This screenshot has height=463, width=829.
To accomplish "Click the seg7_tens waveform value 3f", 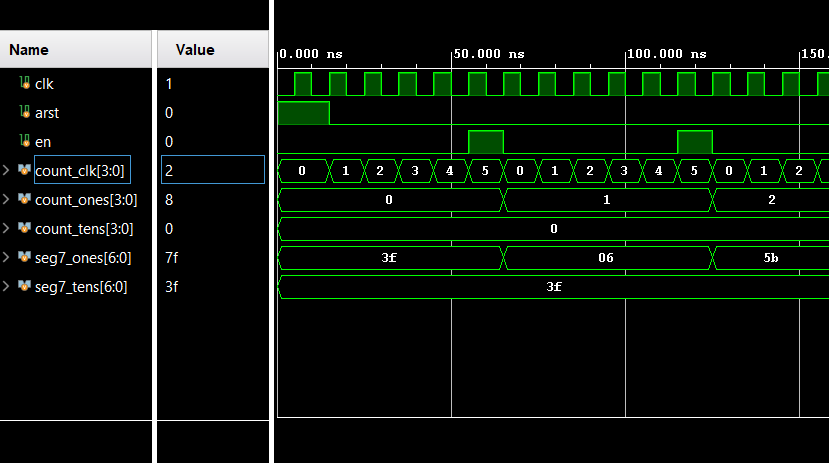I will 554,287.
